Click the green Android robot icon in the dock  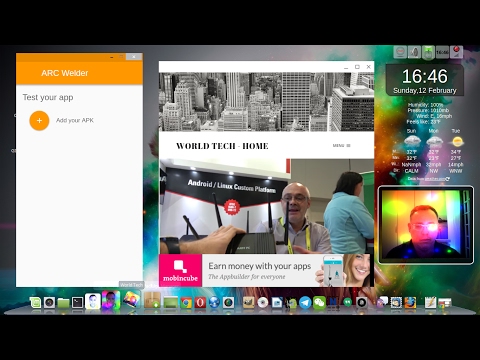click(292, 302)
